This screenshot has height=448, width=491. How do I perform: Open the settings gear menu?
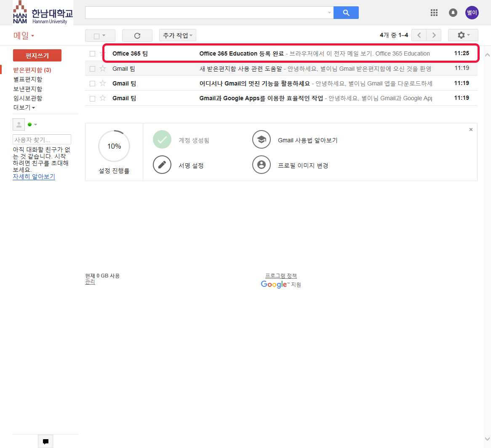tap(463, 35)
